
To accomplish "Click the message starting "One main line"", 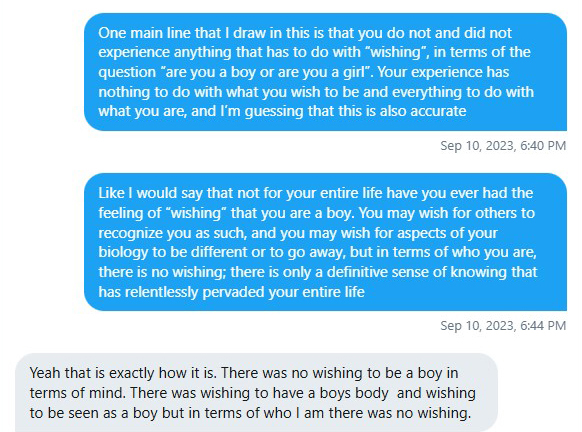I will pos(325,72).
